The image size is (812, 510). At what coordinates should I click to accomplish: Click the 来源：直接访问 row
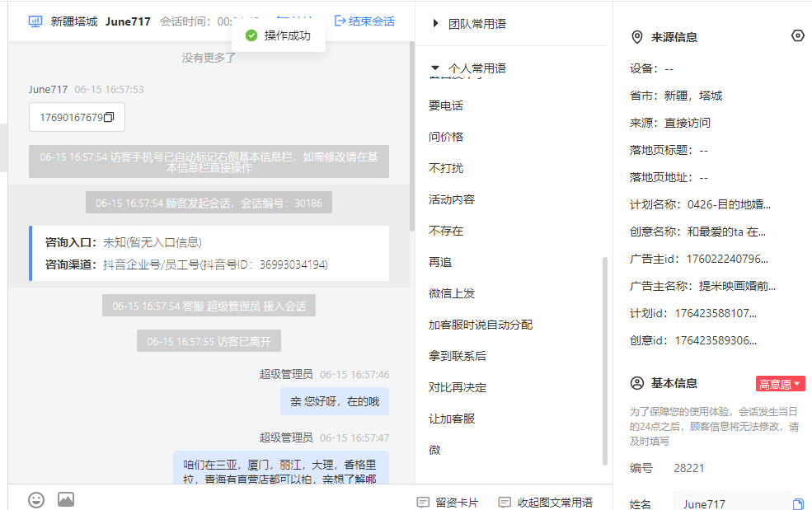point(669,124)
